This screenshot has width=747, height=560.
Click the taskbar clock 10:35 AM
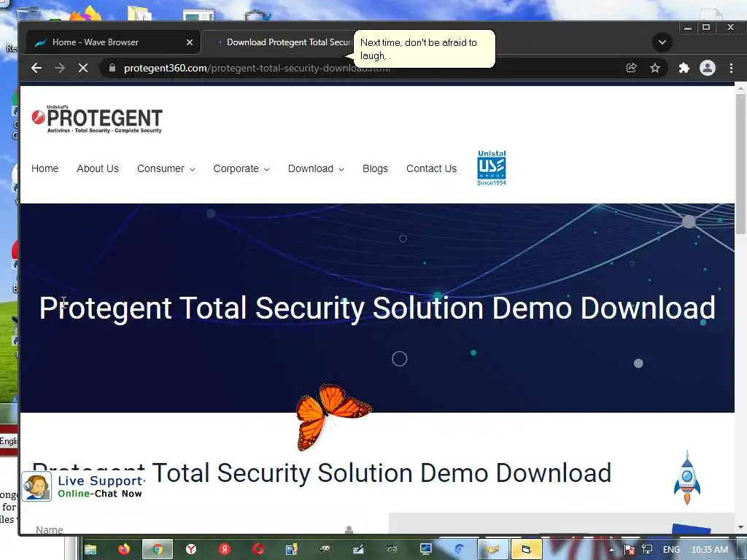[709, 550]
